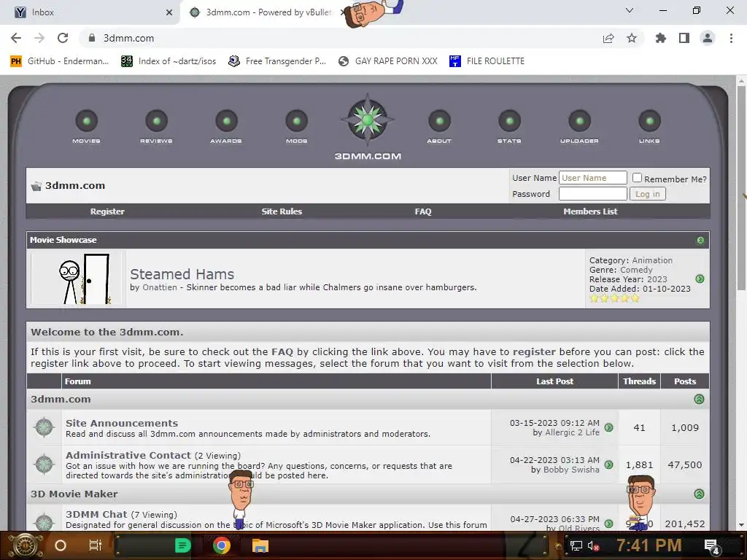Open Site Rules in the navbar
747x560 pixels.
282,211
